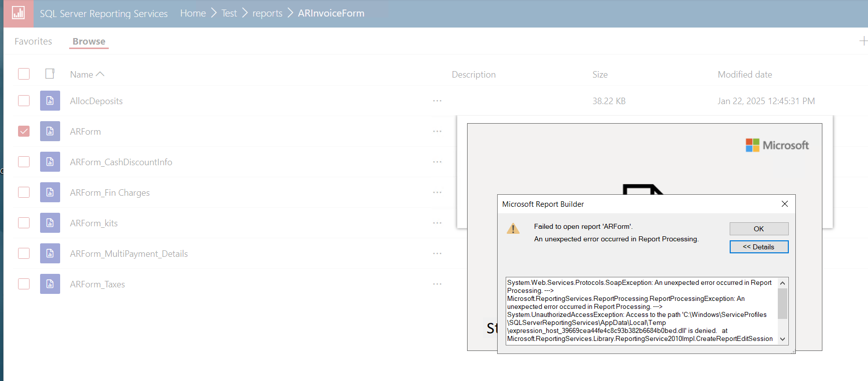Image resolution: width=868 pixels, height=381 pixels.
Task: Click the Microsoft logo on the splash screen
Action: 777,145
